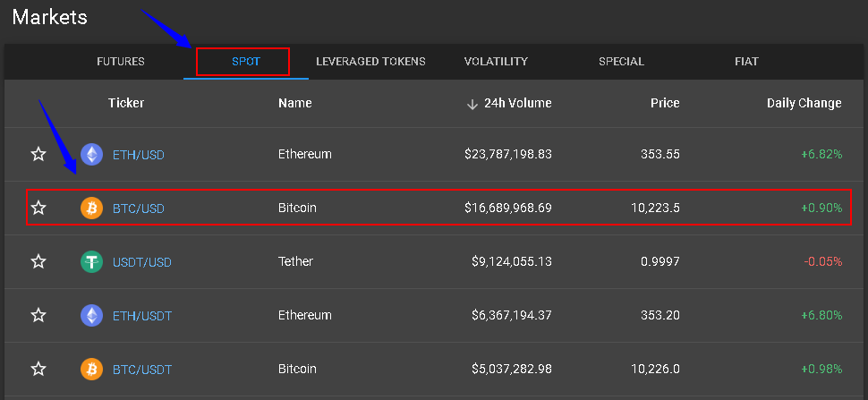Open the Leveraged Tokens tab
Screen dimensions: 868x400
(x=370, y=62)
